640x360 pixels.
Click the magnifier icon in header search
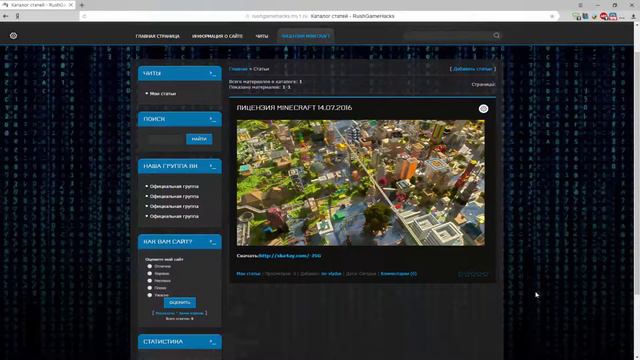[x=496, y=36]
